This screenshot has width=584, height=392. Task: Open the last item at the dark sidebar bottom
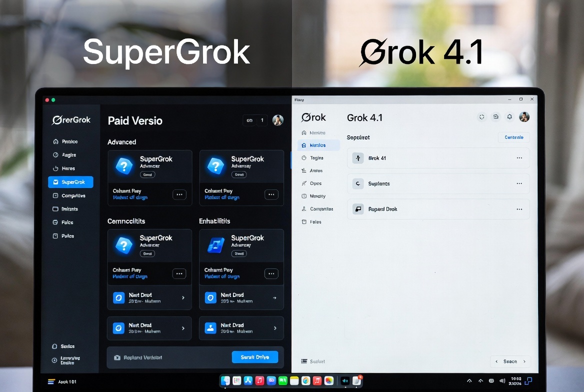click(x=66, y=360)
